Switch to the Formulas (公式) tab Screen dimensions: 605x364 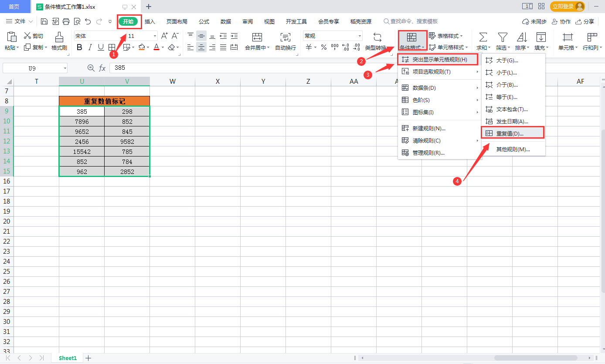coord(204,21)
